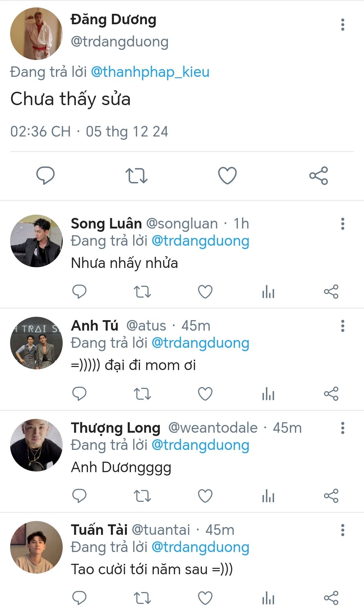Like Tuấn Tài's reply

coord(205,598)
